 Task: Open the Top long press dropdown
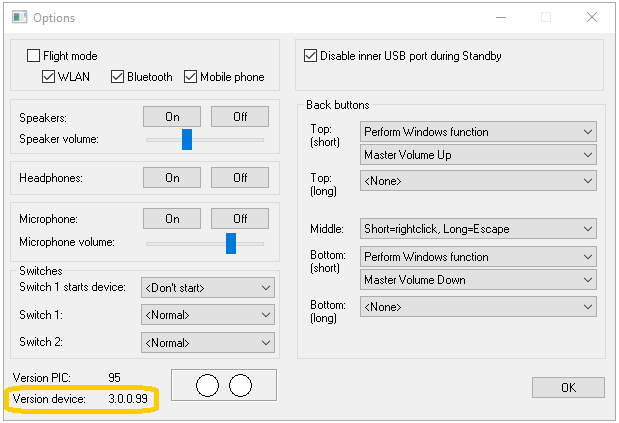click(x=478, y=181)
